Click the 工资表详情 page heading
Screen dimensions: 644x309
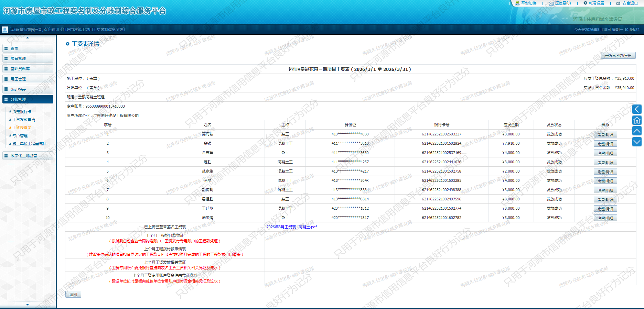85,44
